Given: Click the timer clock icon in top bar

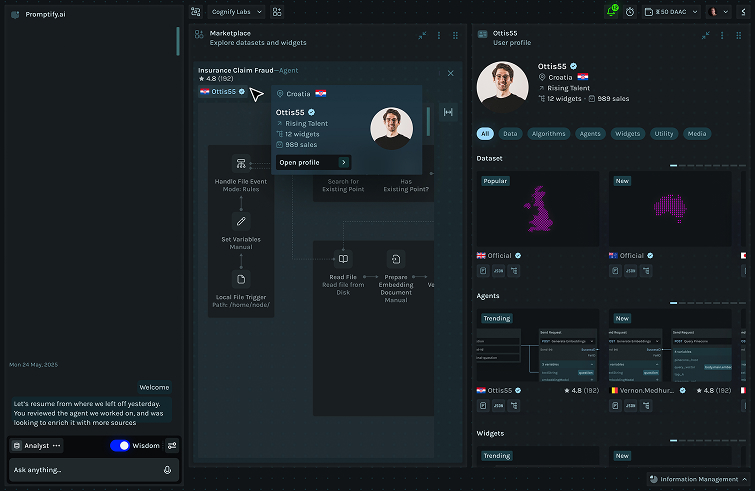Looking at the screenshot, I should [x=630, y=12].
